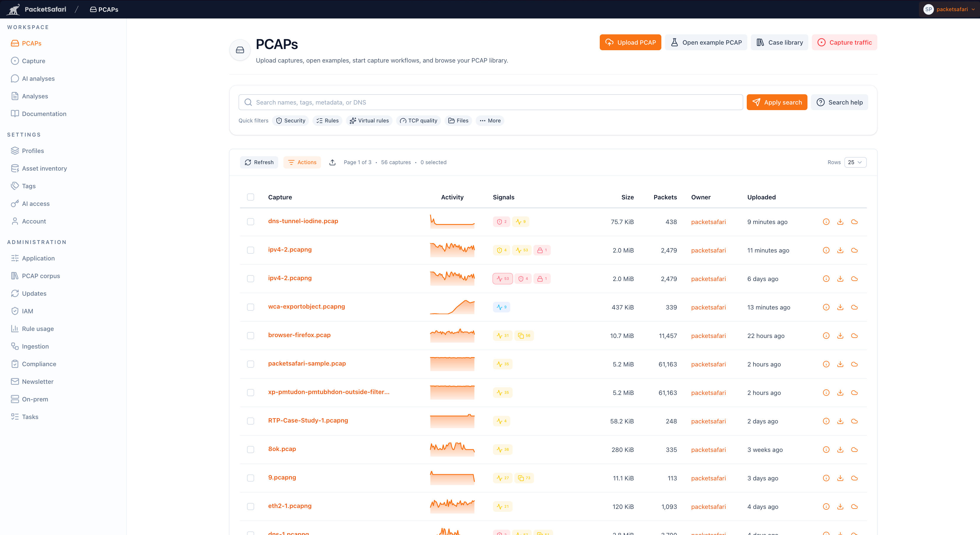Open info icon for packetsafari-sample.pcap
This screenshot has width=980, height=535.
pos(826,364)
